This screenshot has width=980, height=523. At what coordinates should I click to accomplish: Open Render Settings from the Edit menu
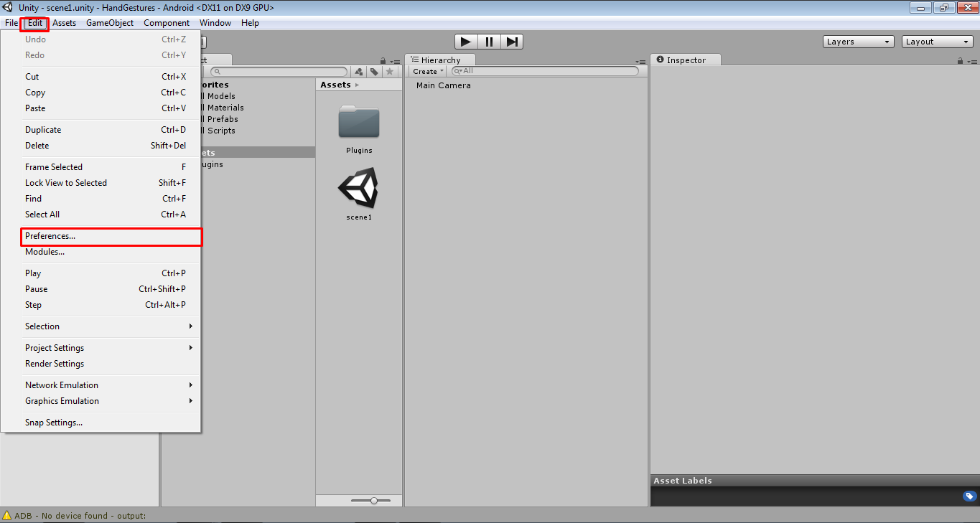coord(111,364)
